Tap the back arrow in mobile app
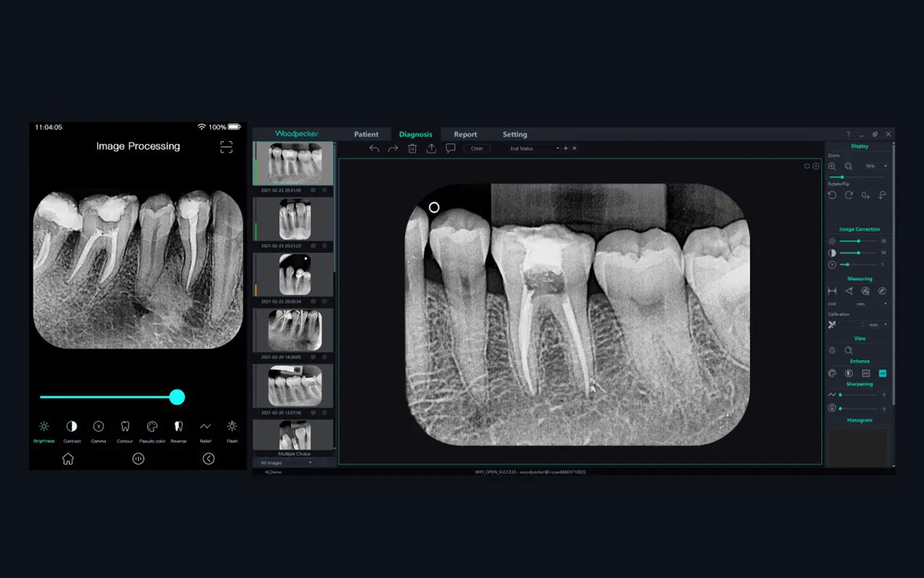The image size is (924, 578). coord(209,459)
